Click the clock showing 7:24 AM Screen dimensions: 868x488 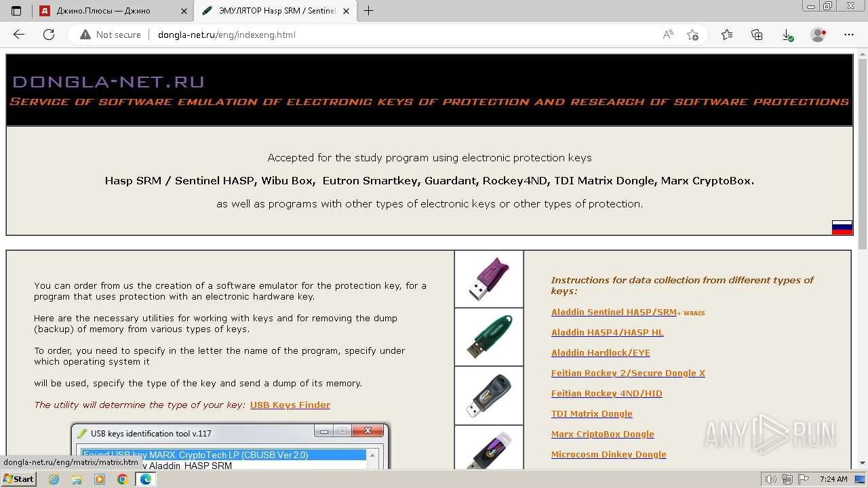(x=833, y=479)
